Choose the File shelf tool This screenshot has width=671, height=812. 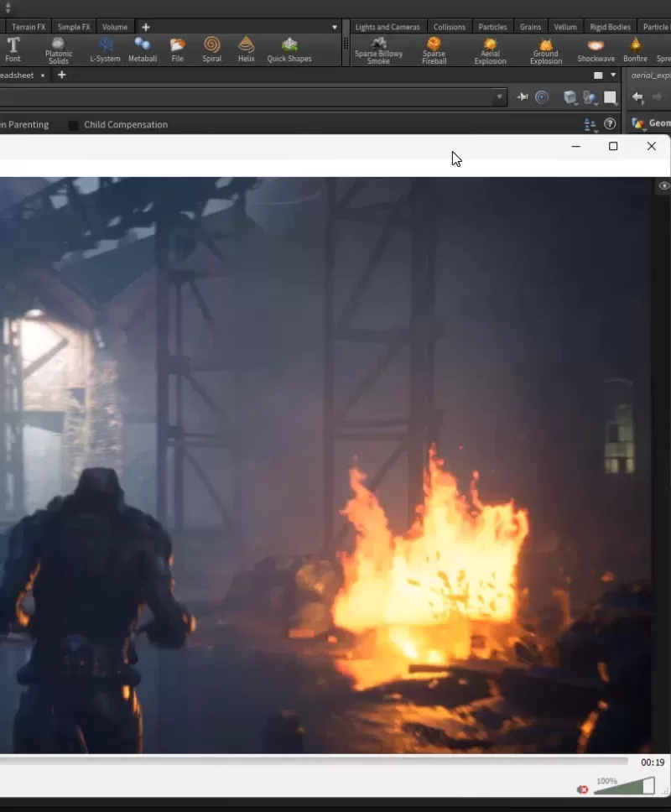tap(177, 49)
